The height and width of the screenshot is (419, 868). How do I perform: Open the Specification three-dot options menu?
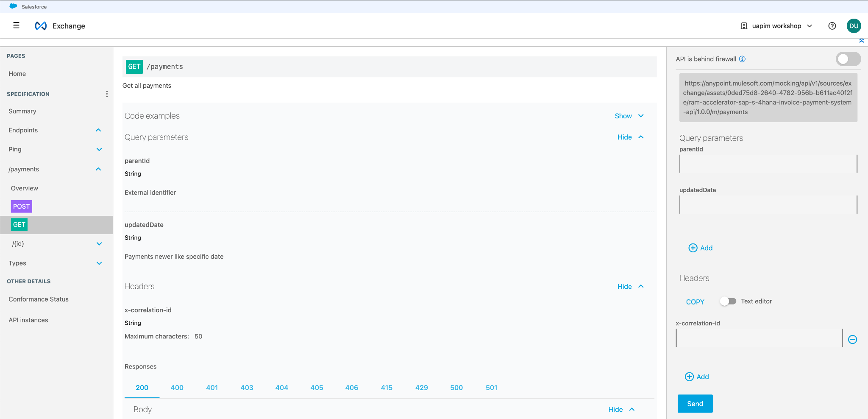[107, 94]
